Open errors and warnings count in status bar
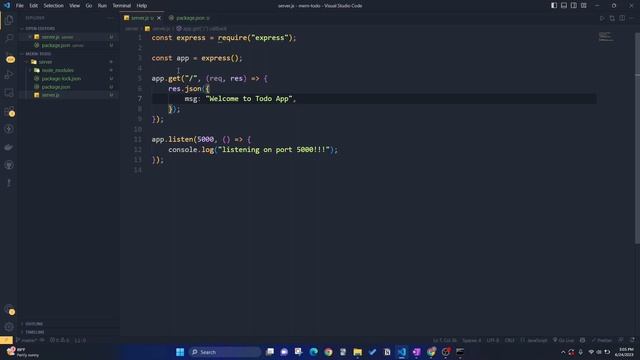Screen dimensions: 640x360 click(60, 340)
